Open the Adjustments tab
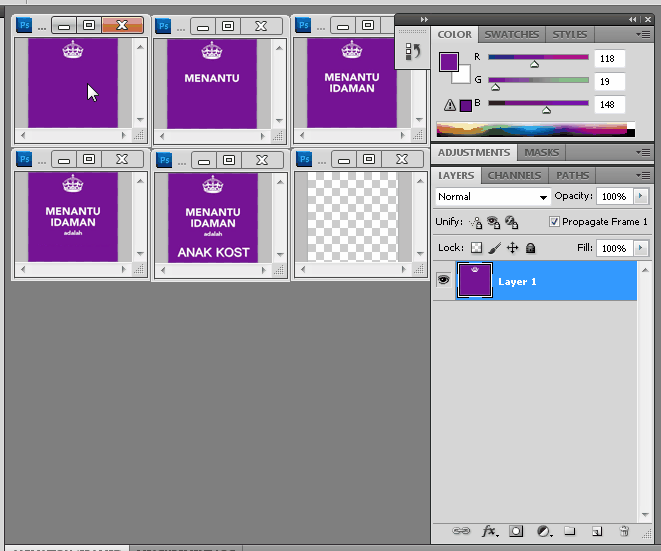The width and height of the screenshot is (661, 551). (x=474, y=153)
